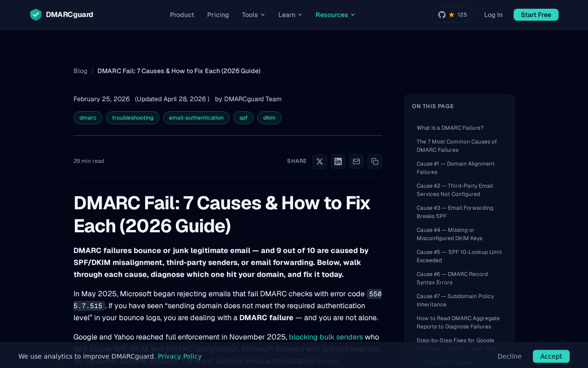
Task: Select the email-authentication tag
Action: click(x=196, y=118)
